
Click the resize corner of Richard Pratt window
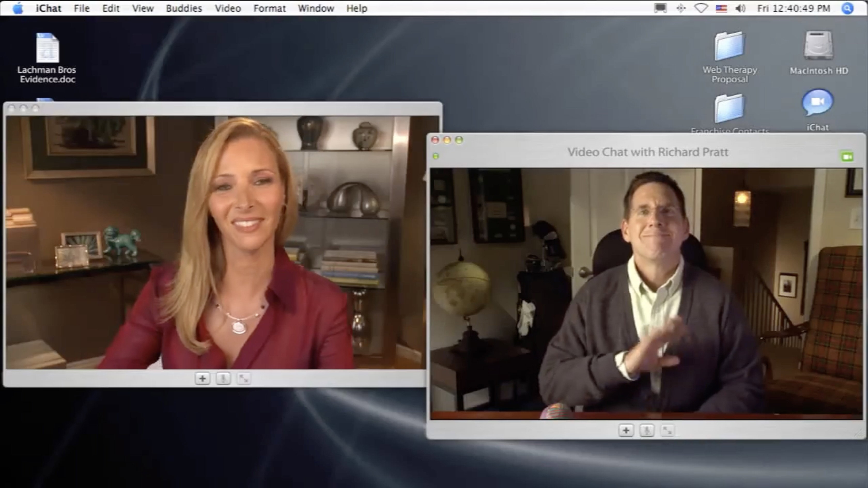pos(859,433)
